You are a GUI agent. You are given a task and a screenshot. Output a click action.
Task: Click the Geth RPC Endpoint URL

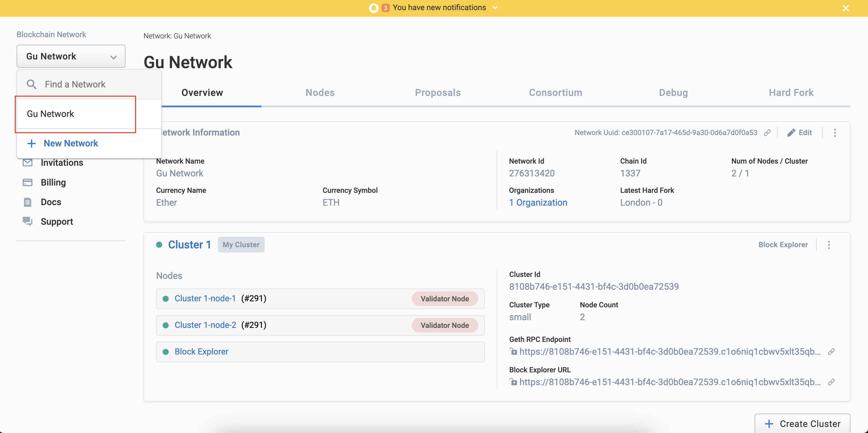[x=670, y=352]
